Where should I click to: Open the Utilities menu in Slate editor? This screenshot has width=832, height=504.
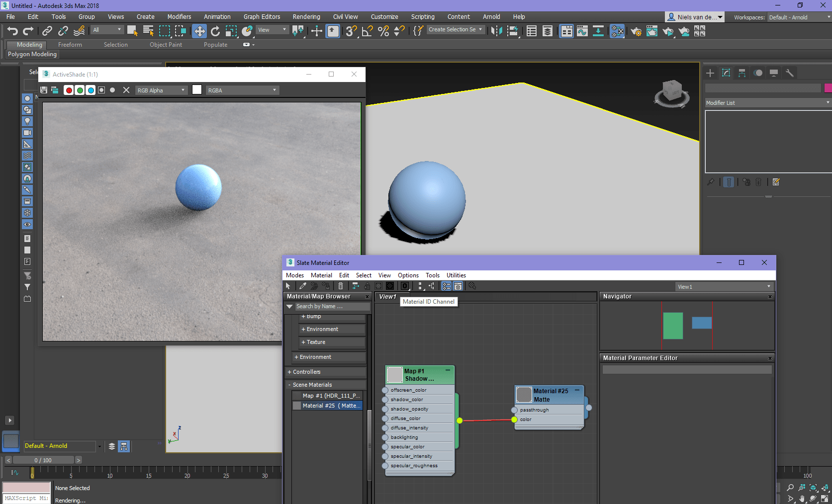tap(456, 275)
